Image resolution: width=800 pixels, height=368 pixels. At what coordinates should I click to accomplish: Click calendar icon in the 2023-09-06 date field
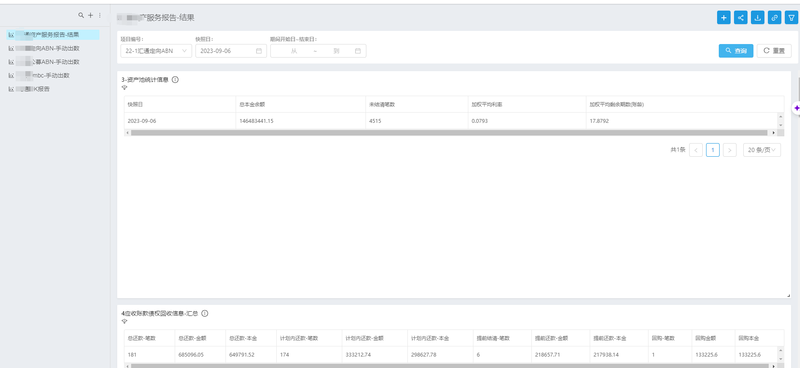pos(259,51)
